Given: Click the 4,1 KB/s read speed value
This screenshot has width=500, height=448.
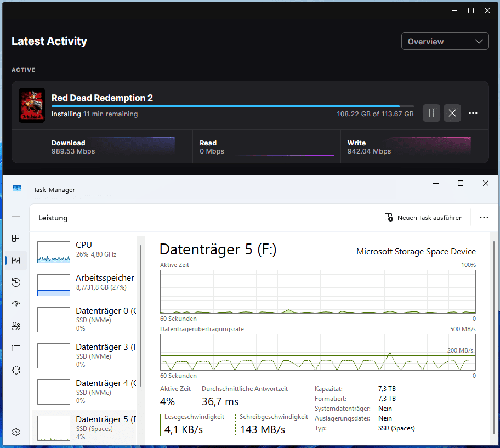Looking at the screenshot, I should tap(184, 429).
